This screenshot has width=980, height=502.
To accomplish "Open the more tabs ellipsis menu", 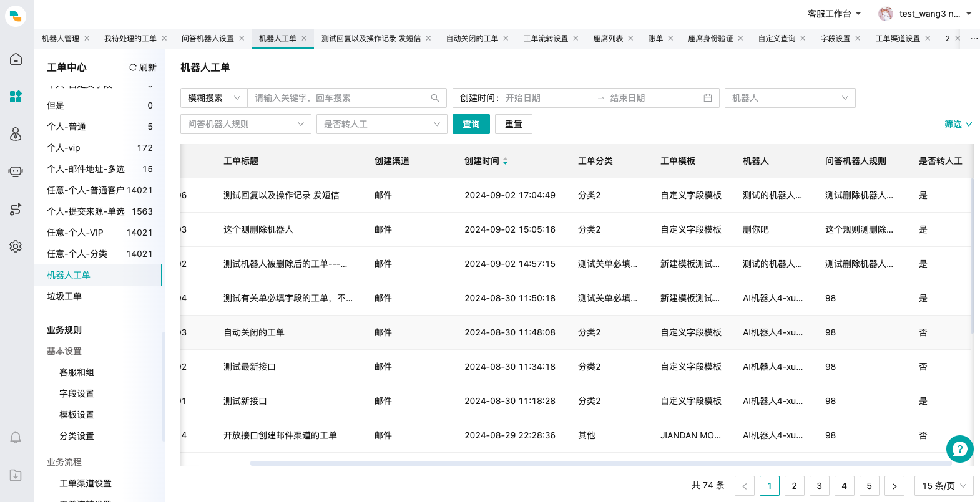I will pos(974,39).
